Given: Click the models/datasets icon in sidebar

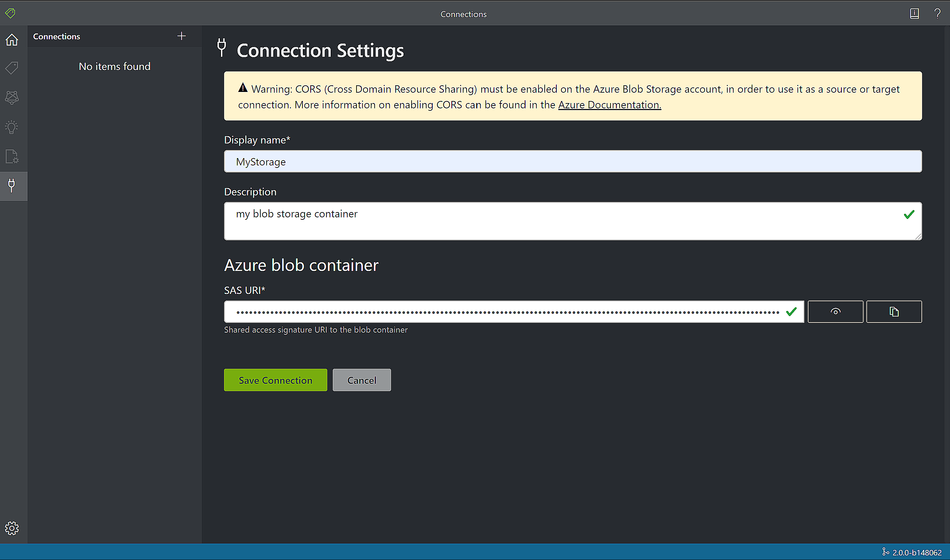Looking at the screenshot, I should pyautogui.click(x=12, y=97).
